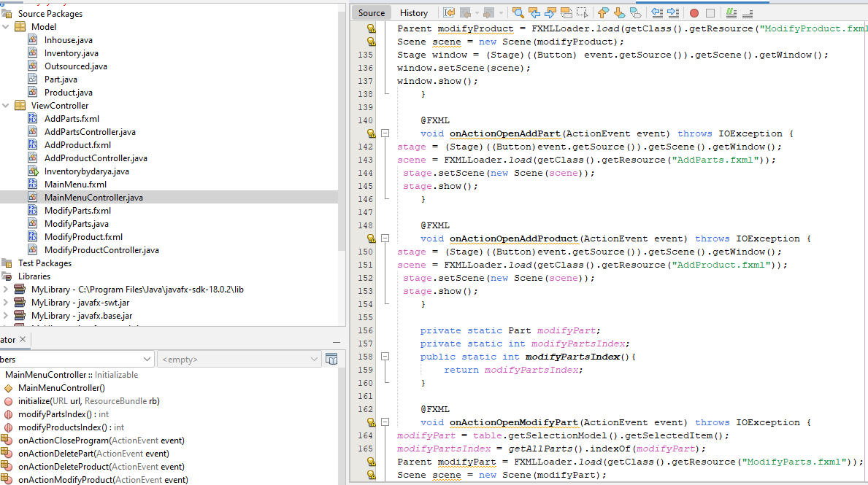The height and width of the screenshot is (485, 868).
Task: Select initialize method in Navigator
Action: click(x=88, y=401)
